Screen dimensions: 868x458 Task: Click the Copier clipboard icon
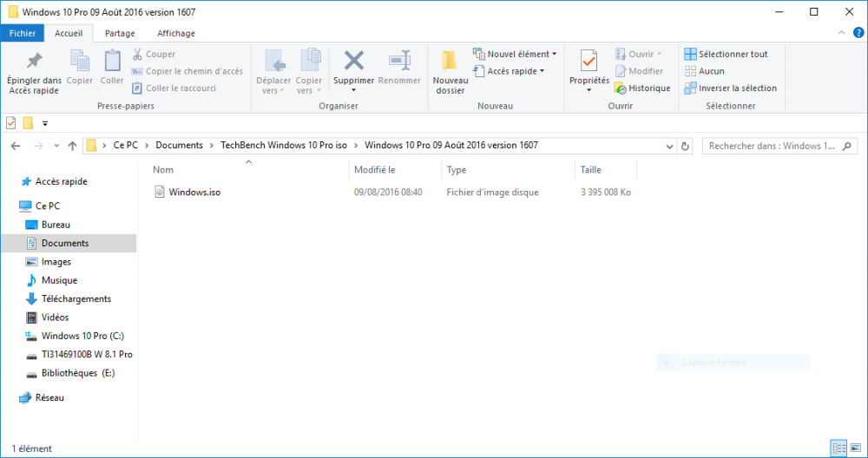[80, 61]
